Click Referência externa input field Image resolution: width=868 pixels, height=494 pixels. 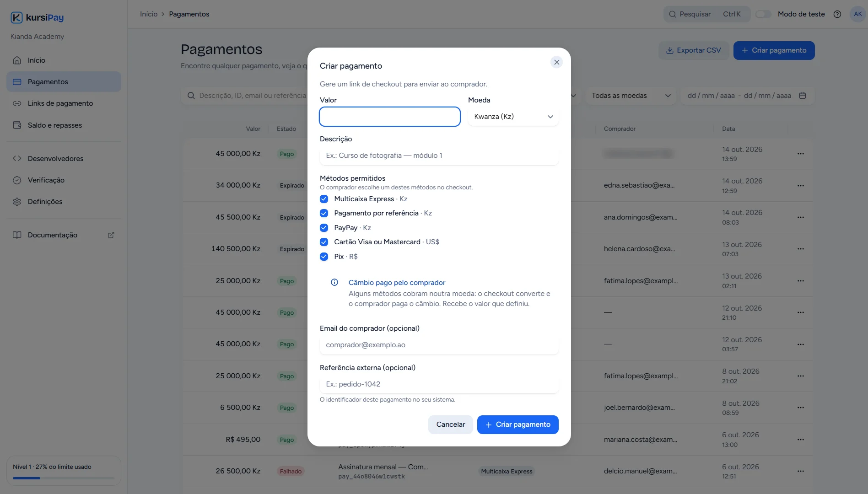439,384
